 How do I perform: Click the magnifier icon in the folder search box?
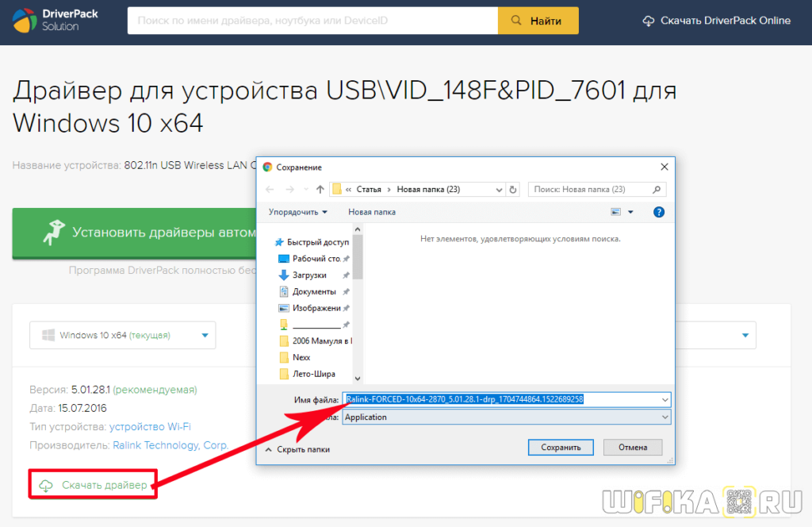[656, 190]
